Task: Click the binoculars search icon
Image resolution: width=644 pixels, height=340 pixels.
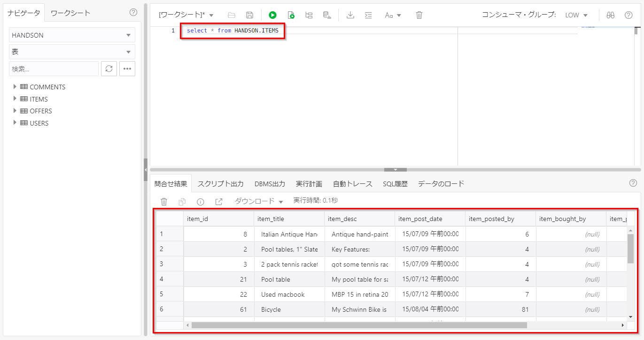Action: point(610,15)
